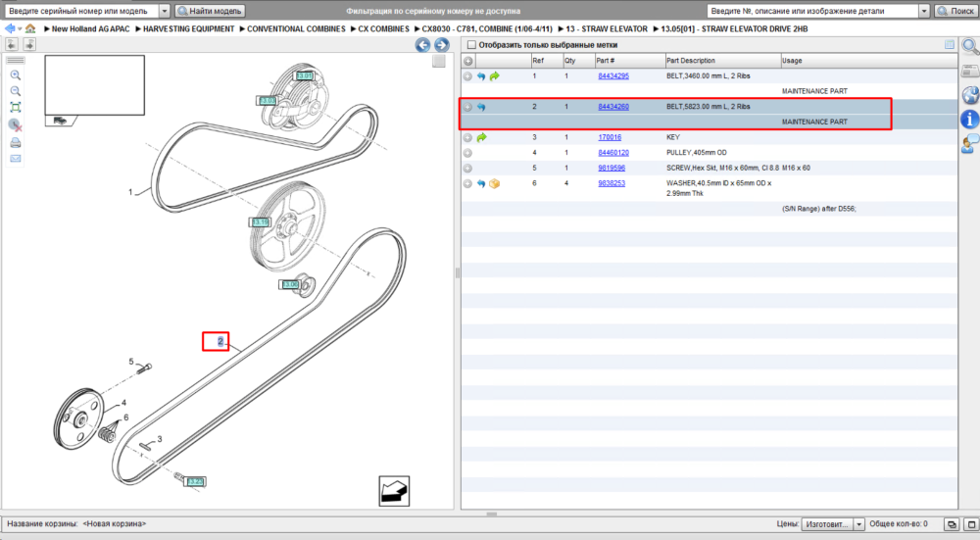
Task: Open 'HARVESTING EQUIPMENT' breadcrumb
Action: [x=189, y=28]
